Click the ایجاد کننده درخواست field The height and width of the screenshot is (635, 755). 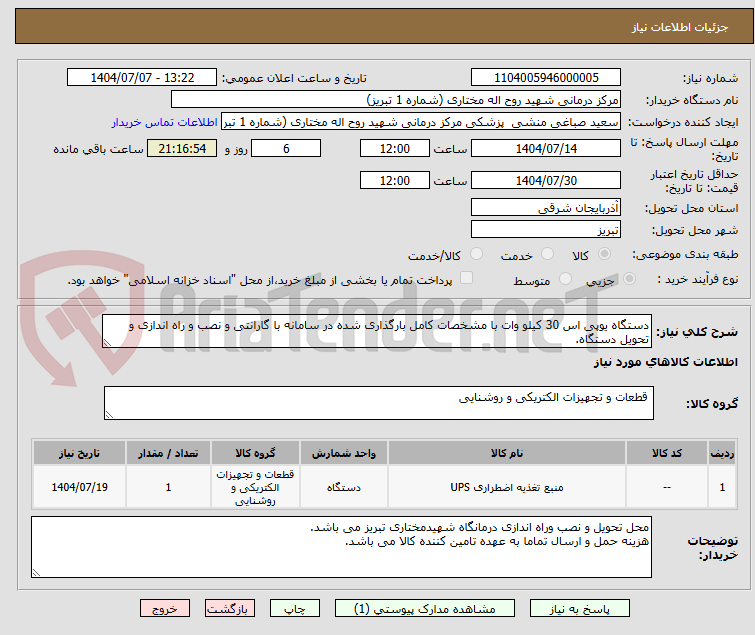(x=421, y=122)
